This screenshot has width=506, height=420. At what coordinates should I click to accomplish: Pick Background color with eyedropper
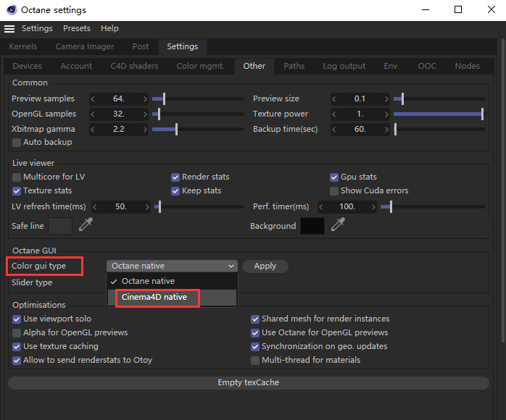(x=338, y=224)
